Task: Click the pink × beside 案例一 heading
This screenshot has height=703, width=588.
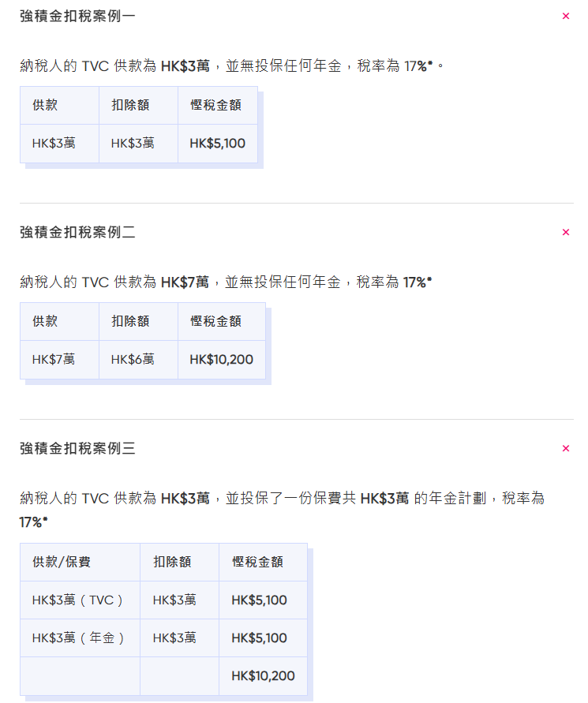Action: click(x=566, y=15)
